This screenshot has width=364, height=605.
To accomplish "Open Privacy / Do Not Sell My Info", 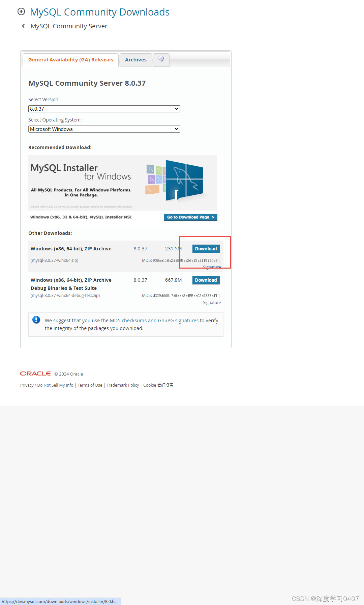I will (47, 385).
